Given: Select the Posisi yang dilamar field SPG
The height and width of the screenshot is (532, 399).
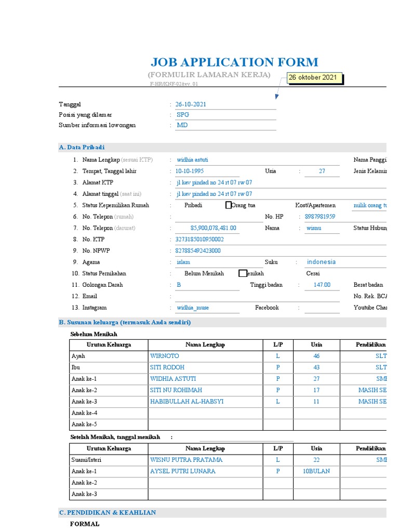Looking at the screenshot, I should tap(225, 115).
